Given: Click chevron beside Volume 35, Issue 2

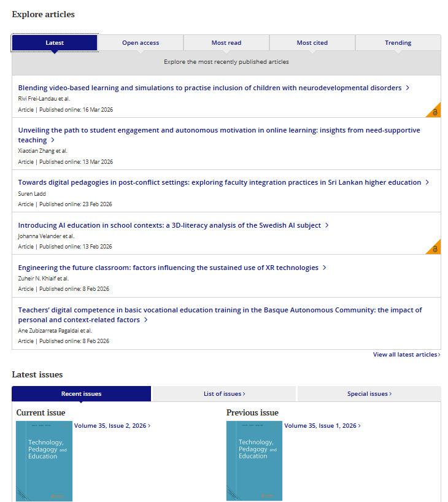Looking at the screenshot, I should click(x=149, y=425).
